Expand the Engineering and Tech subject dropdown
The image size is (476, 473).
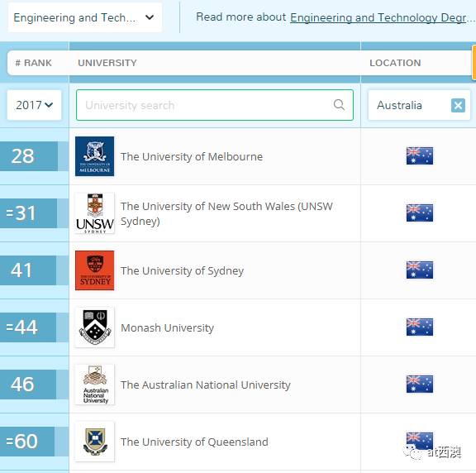[x=84, y=17]
